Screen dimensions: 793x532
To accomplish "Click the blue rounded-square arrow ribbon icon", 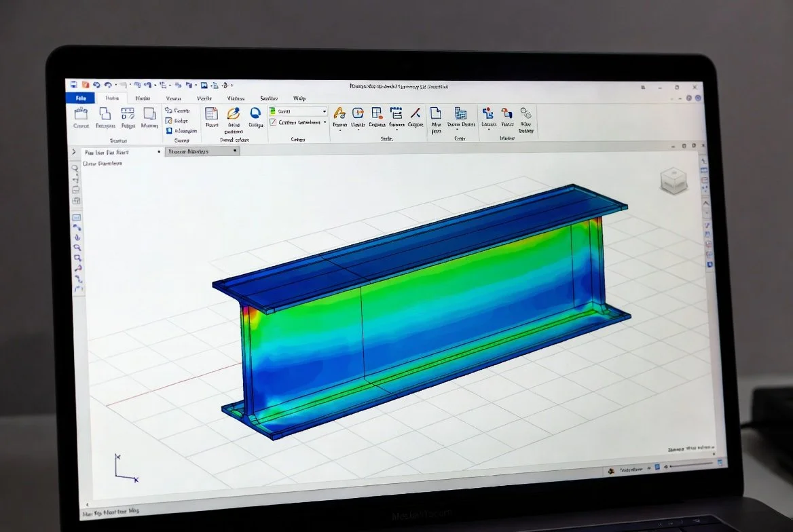I will (x=358, y=113).
